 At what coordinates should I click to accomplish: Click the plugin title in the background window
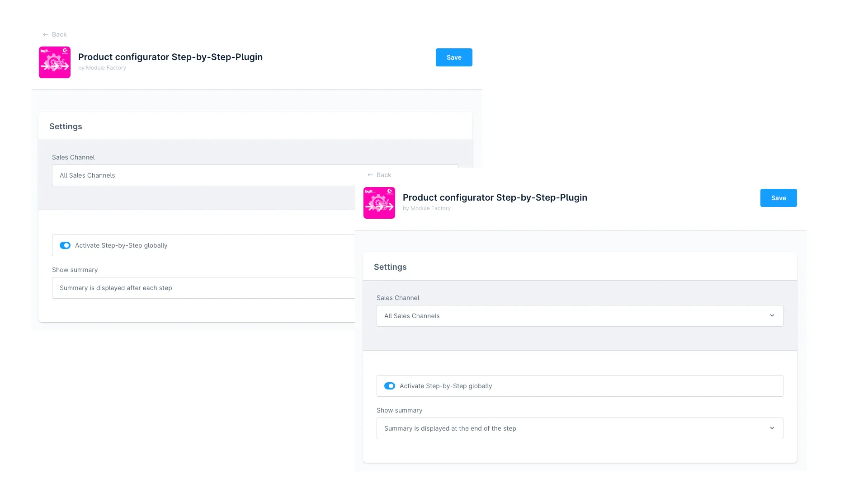point(170,57)
